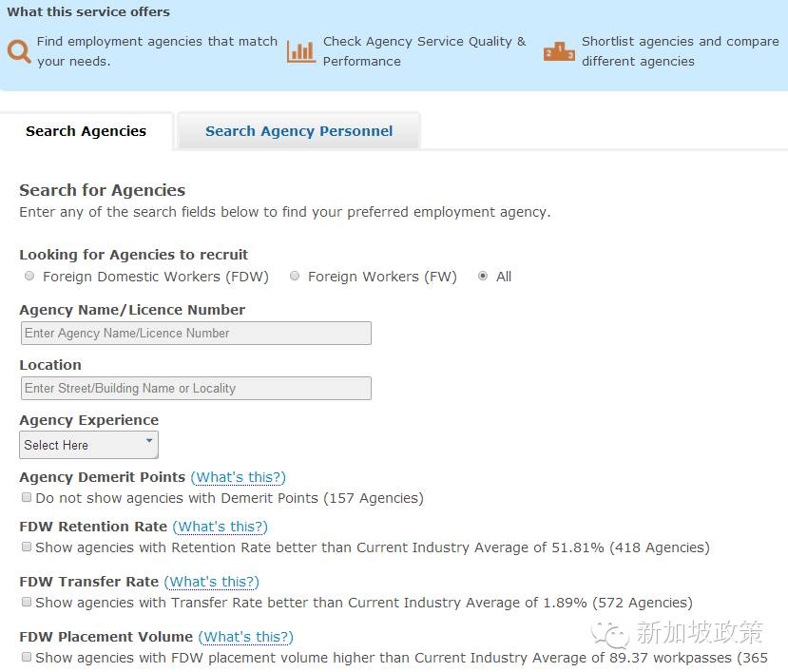Focus the Agency Name/Licence Number input field

click(x=195, y=333)
